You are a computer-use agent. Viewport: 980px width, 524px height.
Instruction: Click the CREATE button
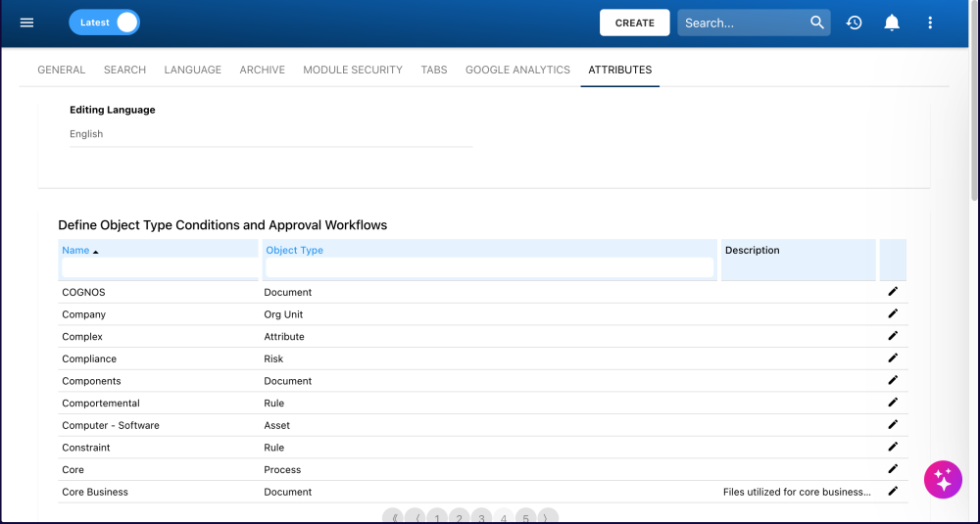[x=634, y=23]
